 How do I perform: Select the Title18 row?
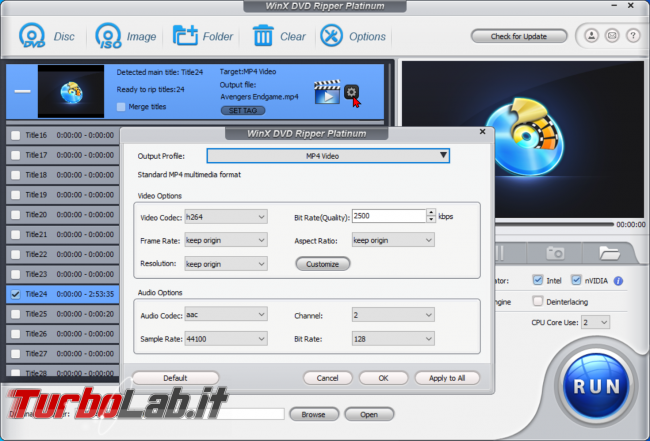click(63, 175)
